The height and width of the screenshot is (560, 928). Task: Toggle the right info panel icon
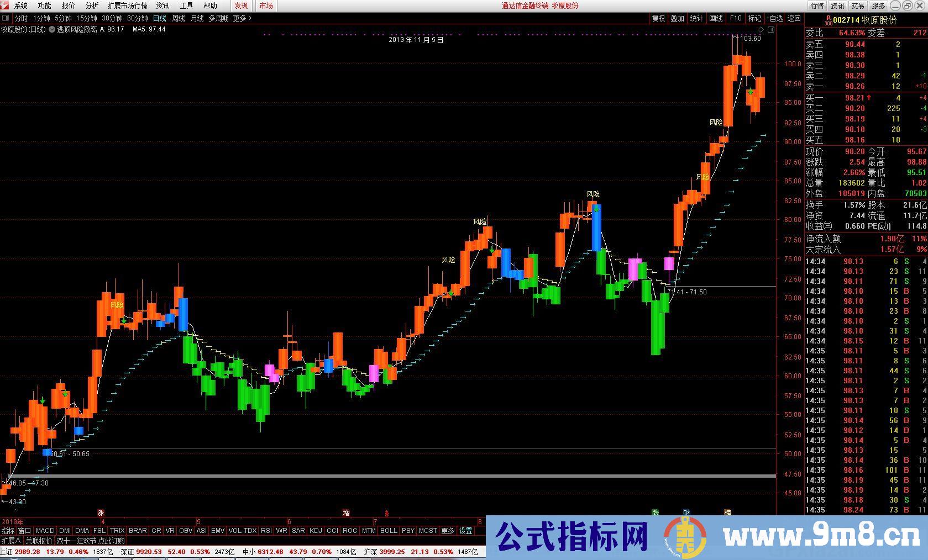coord(772,29)
